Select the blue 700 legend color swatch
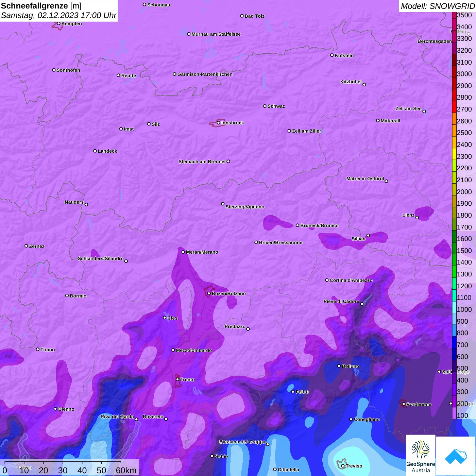Viewport: 476px width, 476px height. 454,343
